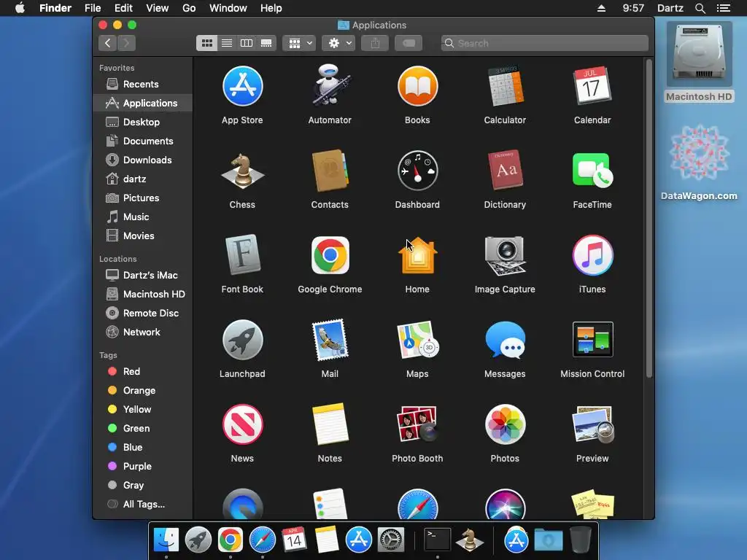Select Google Chrome in the Finder window
Viewport: 747px width, 560px height.
coord(330,255)
